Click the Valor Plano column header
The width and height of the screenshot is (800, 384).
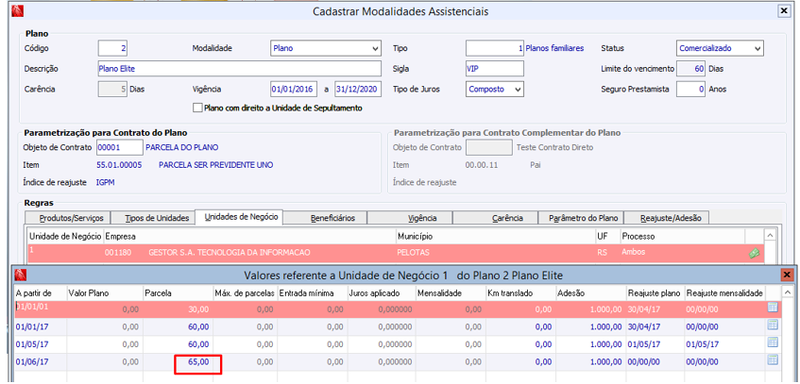[x=105, y=293]
